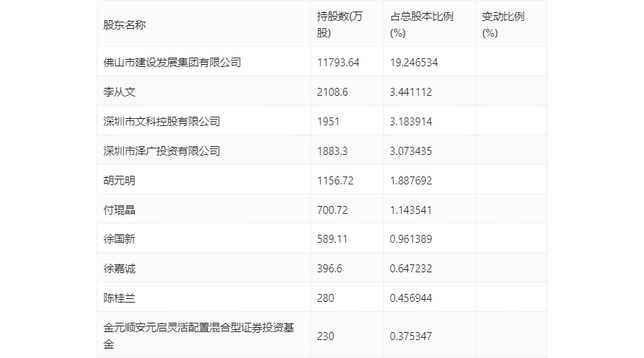
Task: Click the percentage 3.073435
Action: click(x=411, y=151)
